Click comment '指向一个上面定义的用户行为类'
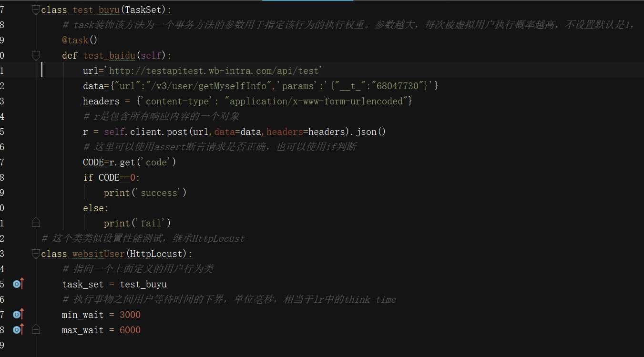The width and height of the screenshot is (644, 357). [x=138, y=269]
